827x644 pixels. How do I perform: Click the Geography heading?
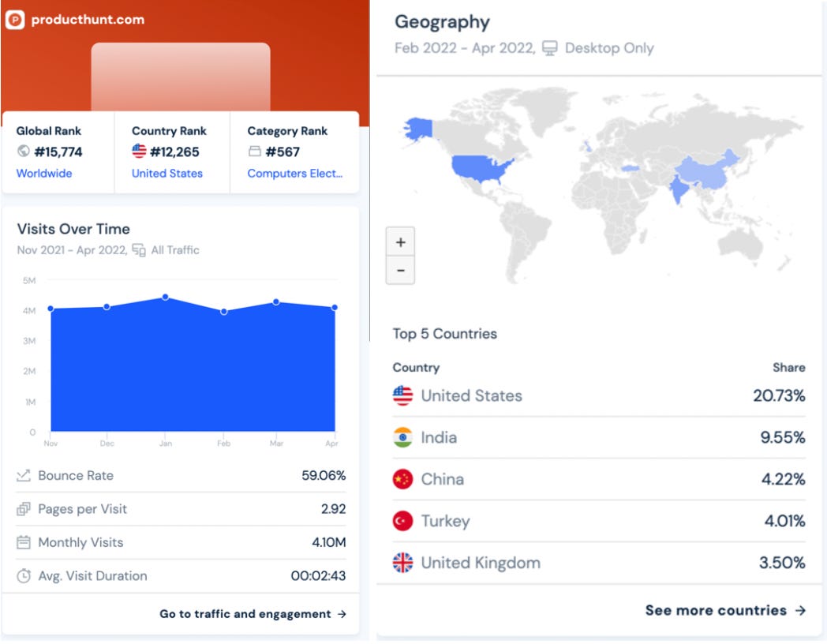(x=442, y=22)
